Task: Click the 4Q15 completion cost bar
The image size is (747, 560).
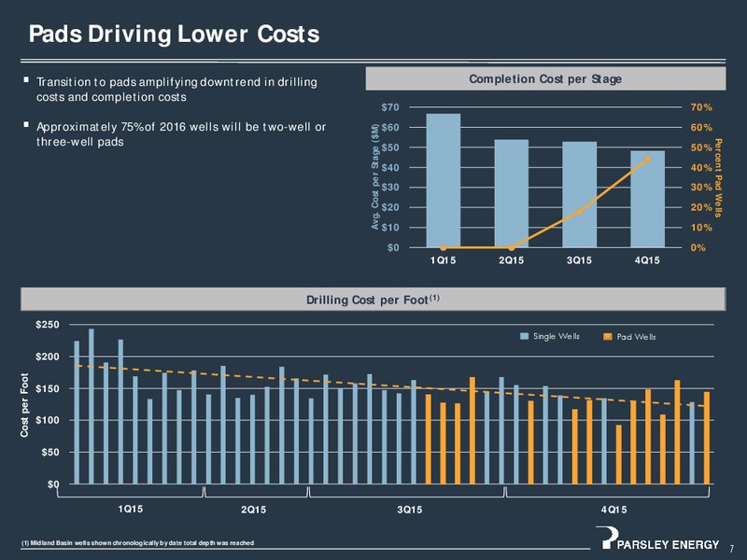Action: tap(647, 199)
